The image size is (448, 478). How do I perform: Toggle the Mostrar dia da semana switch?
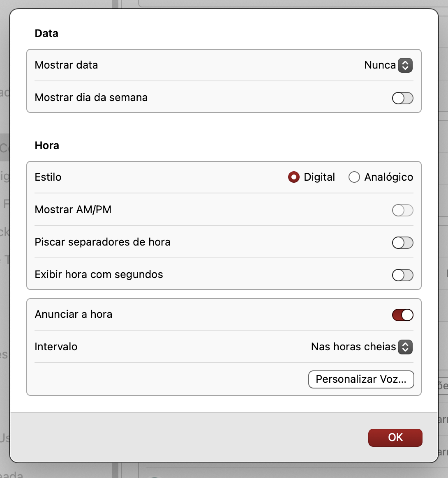point(402,98)
